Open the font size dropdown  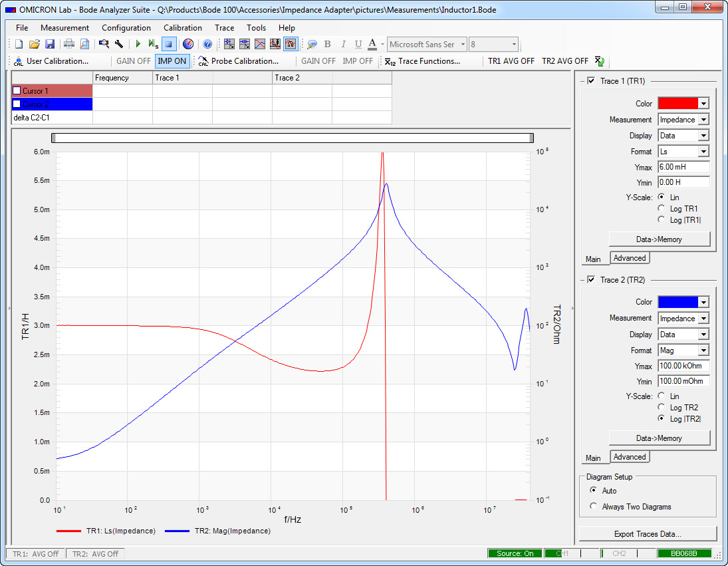[513, 44]
